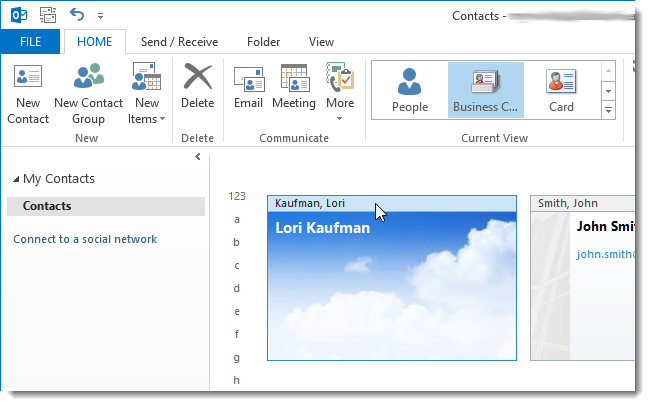Jump to contacts starting with e
Image resolution: width=650 pixels, height=406 pixels.
237,311
